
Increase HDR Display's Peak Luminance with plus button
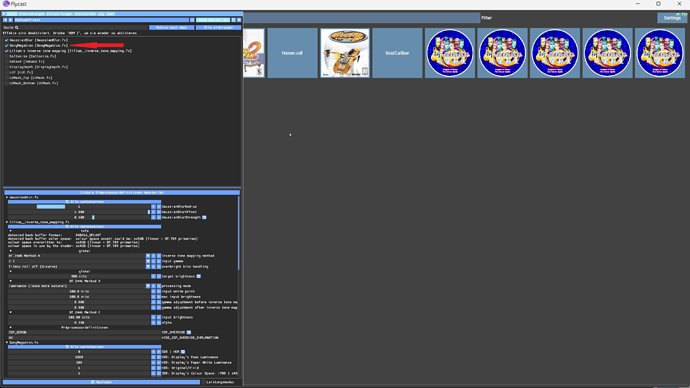(159, 357)
